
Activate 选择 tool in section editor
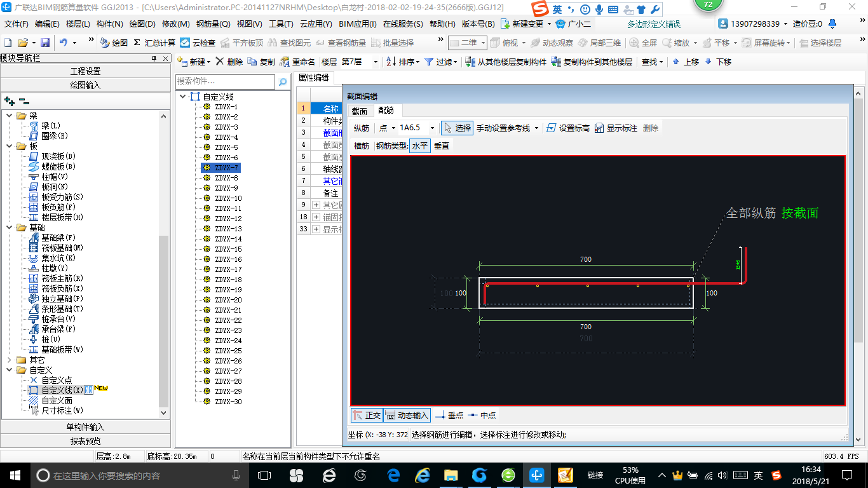[458, 128]
